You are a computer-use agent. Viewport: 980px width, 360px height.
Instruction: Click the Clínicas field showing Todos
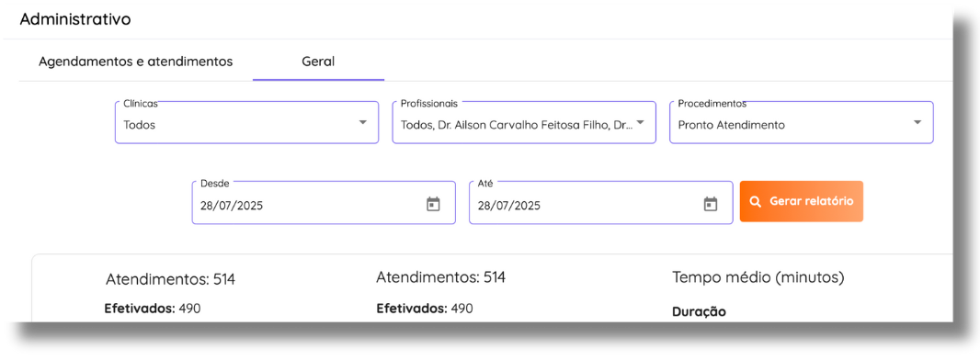point(247,122)
